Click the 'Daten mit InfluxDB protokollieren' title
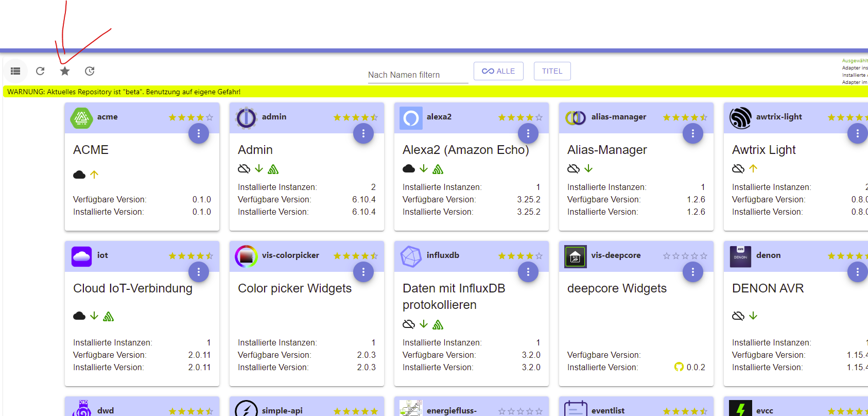This screenshot has width=868, height=416. (x=454, y=297)
